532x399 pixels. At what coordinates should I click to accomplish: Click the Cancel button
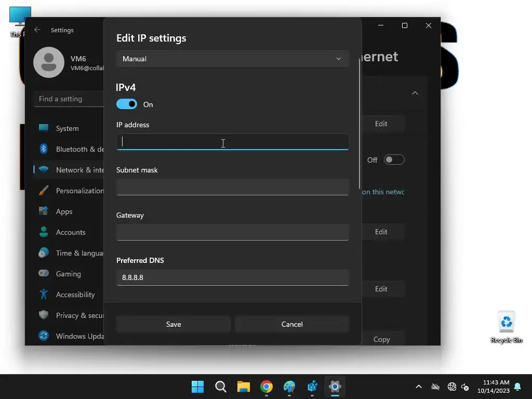tap(292, 324)
